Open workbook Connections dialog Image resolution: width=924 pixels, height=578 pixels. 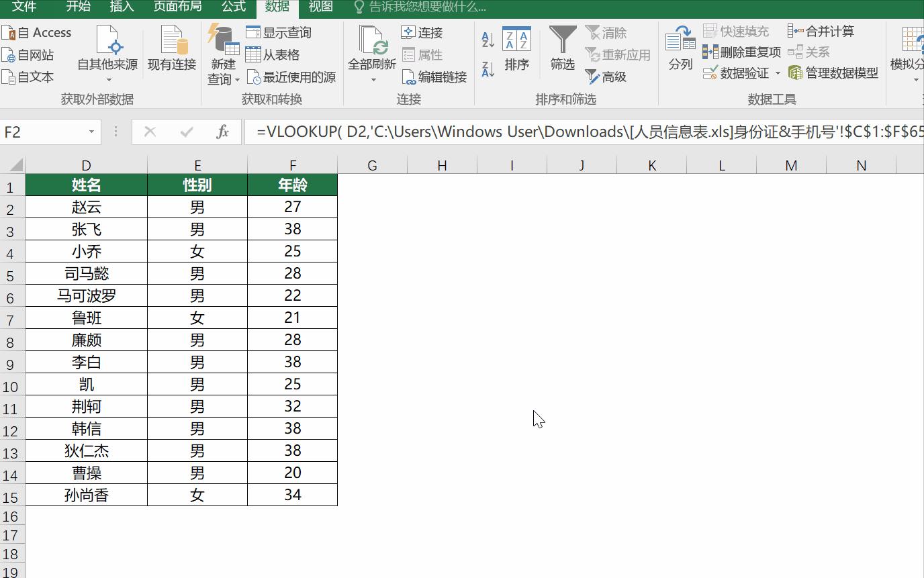tap(422, 32)
